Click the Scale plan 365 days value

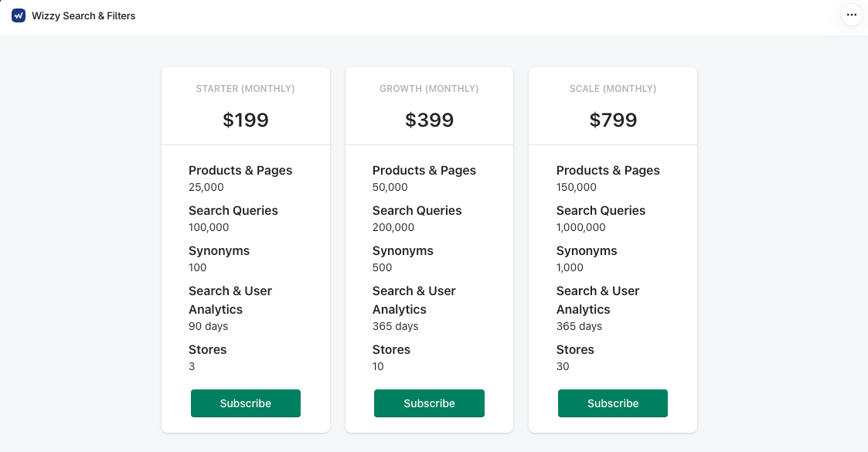tap(579, 326)
